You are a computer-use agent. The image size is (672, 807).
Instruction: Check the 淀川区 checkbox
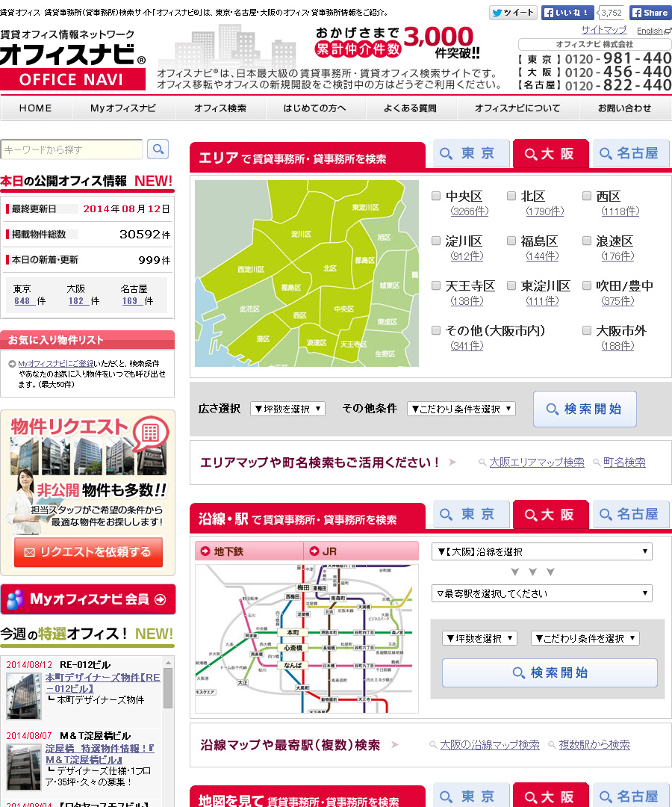click(x=436, y=241)
